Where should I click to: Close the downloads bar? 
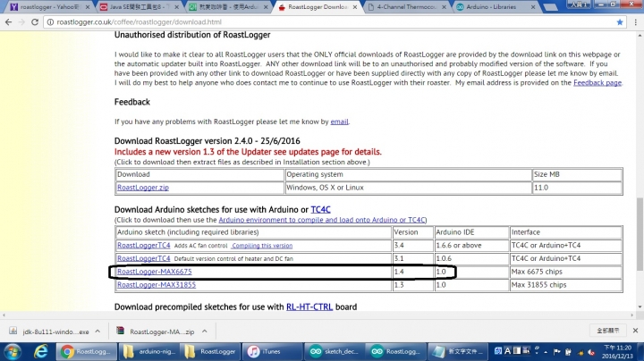(635, 331)
